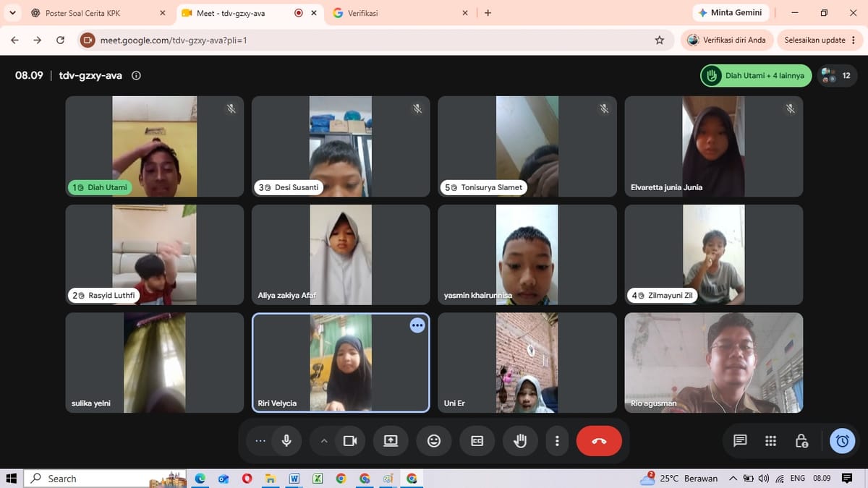Switch to Poster Soal Cerita KPK tab
Screen dimensions: 868x488
(x=99, y=13)
